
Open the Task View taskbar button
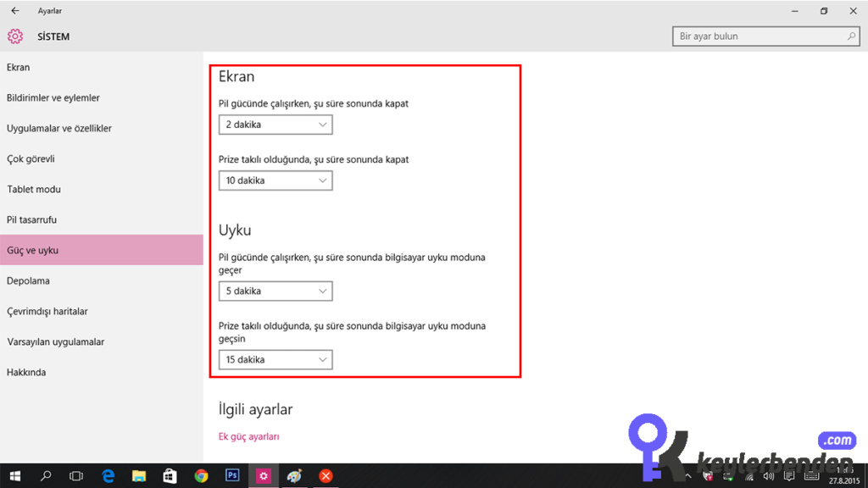[x=76, y=476]
